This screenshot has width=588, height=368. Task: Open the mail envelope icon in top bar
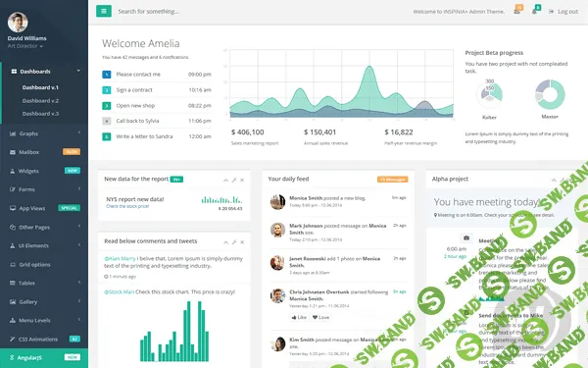point(516,12)
